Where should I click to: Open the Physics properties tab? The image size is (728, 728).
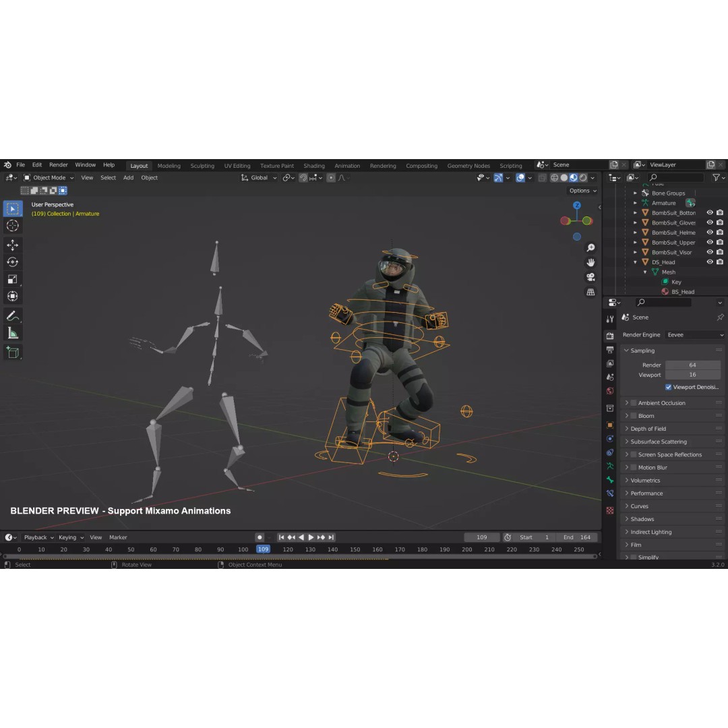point(610,439)
